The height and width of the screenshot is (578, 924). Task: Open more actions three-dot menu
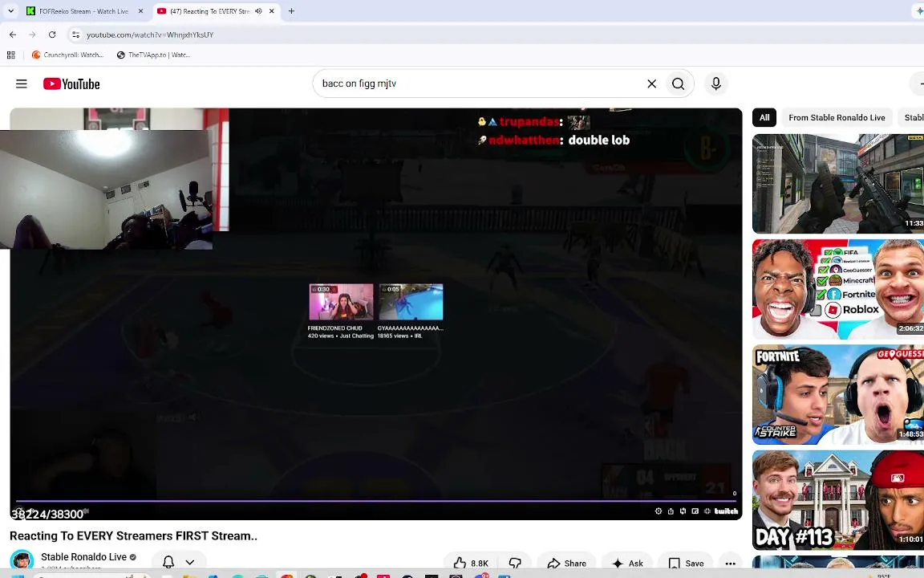[x=730, y=564]
